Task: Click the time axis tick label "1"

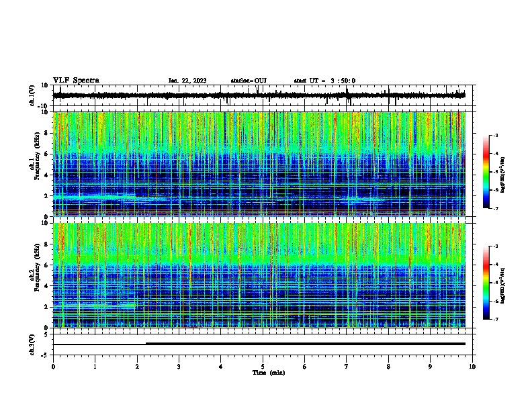Action: [x=95, y=367]
